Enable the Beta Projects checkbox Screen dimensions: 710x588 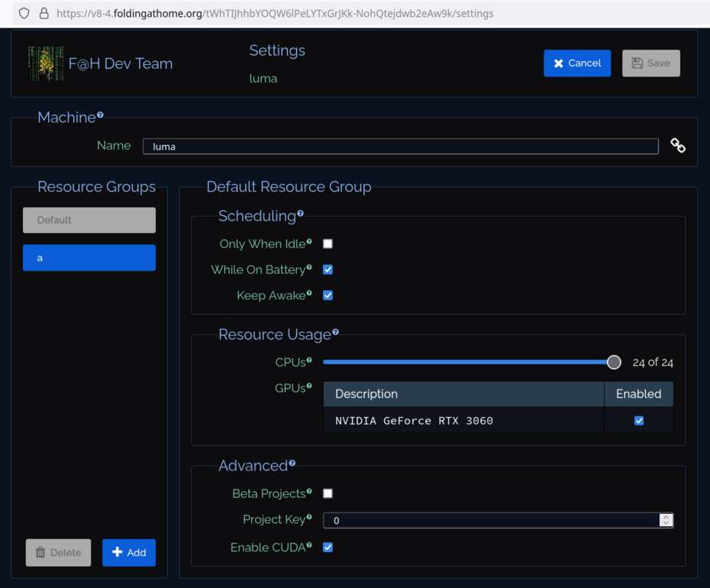tap(328, 493)
